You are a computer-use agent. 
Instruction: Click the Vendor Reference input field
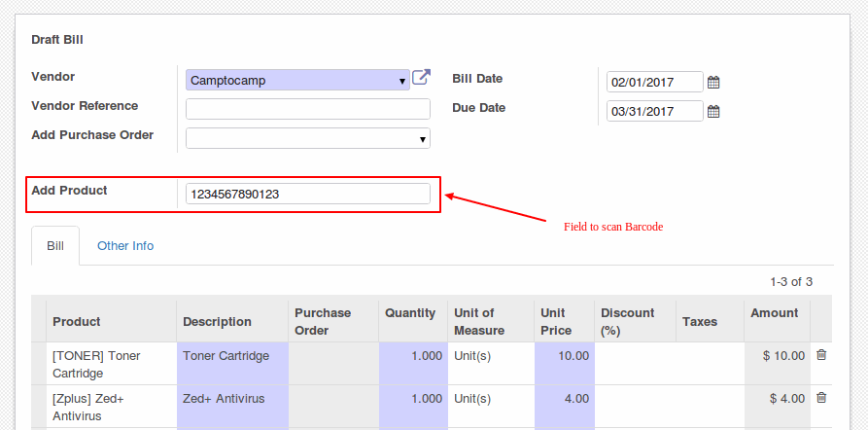pyautogui.click(x=308, y=109)
